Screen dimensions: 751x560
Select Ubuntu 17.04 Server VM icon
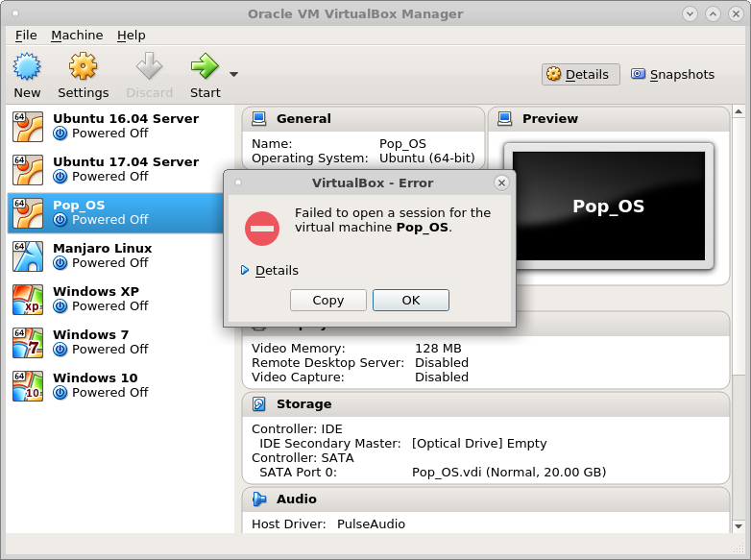[28, 170]
